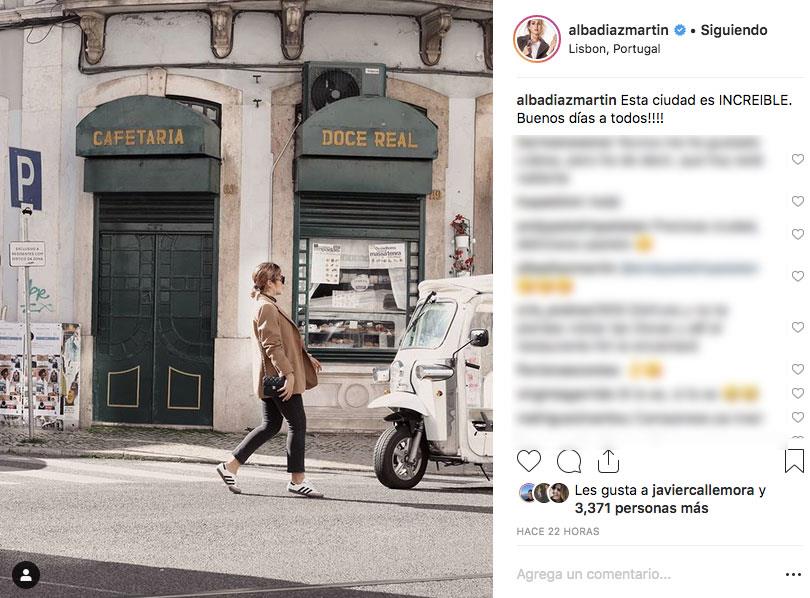Share the post using the share icon
This screenshot has height=598, width=810.
(608, 461)
